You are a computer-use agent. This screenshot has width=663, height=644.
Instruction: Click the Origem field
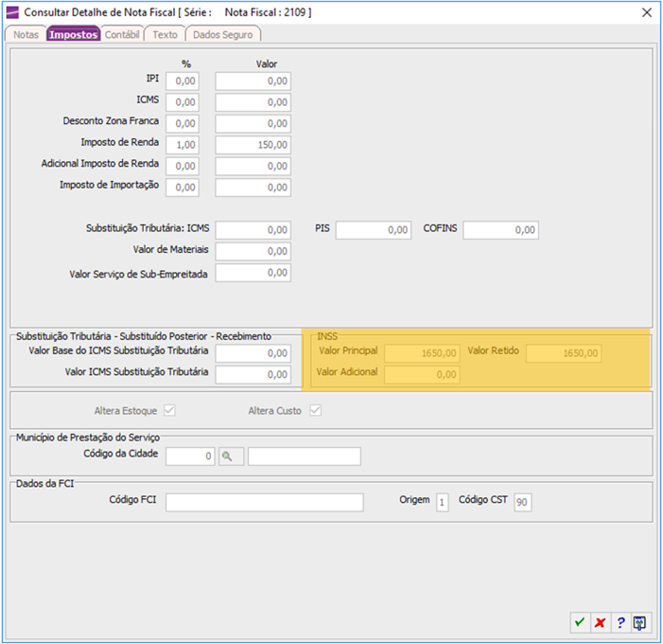442,502
